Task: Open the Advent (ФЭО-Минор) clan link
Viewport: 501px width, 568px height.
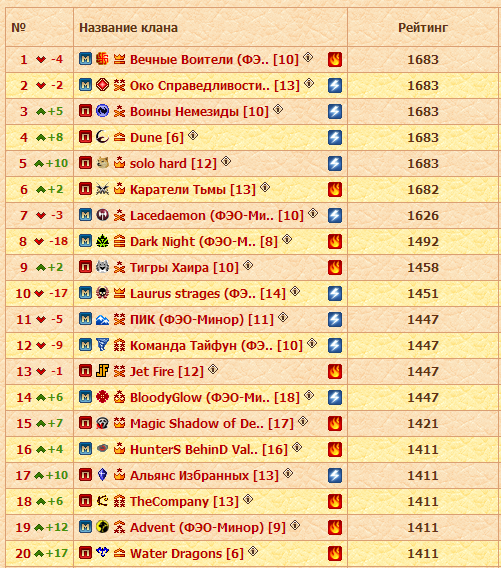Action: [208, 527]
